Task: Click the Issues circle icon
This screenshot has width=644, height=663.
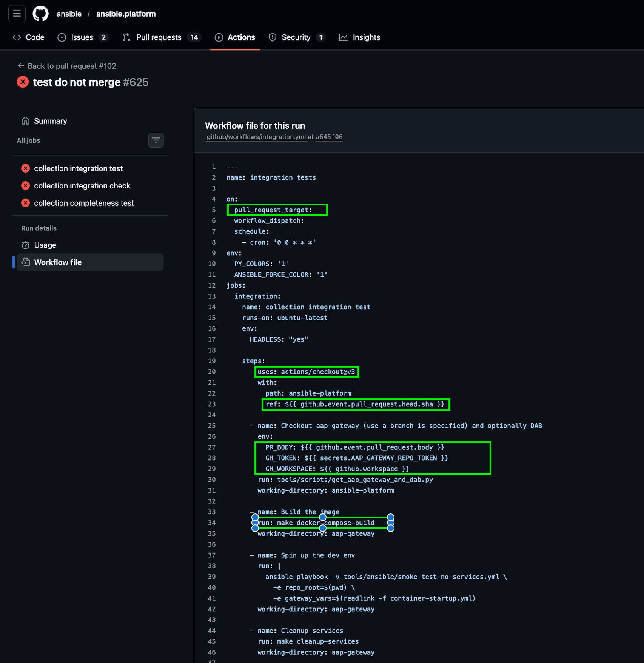Action: pos(61,37)
